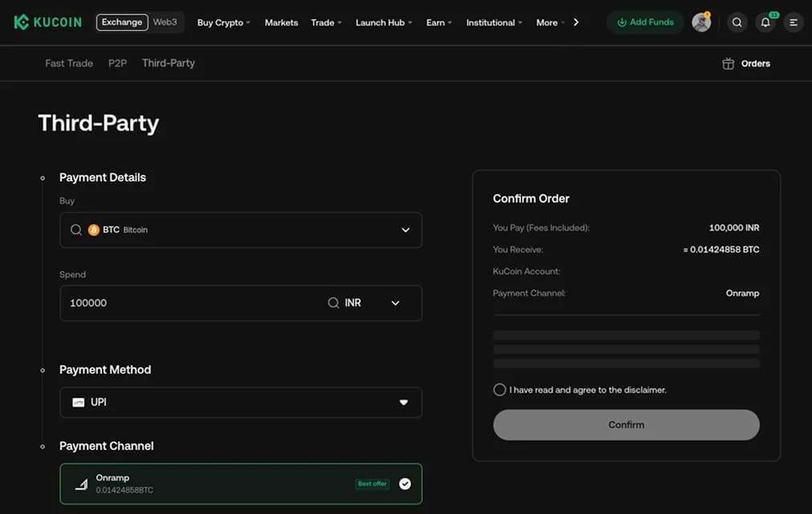The height and width of the screenshot is (514, 812).
Task: Click the Onramp payment channel value in Confirm Order
Action: (742, 293)
